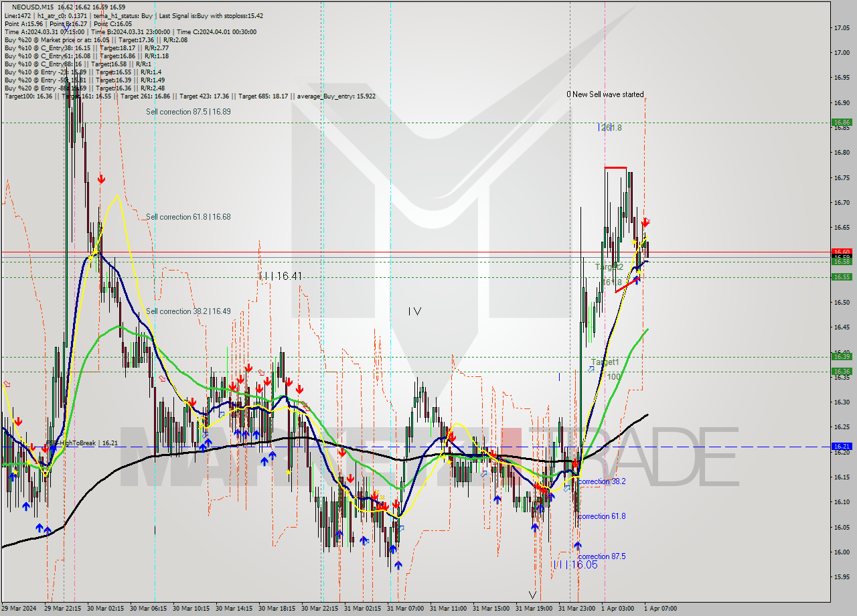Select the green '261.8' Fibonacci label
This screenshot has width=857, height=616.
[610, 127]
